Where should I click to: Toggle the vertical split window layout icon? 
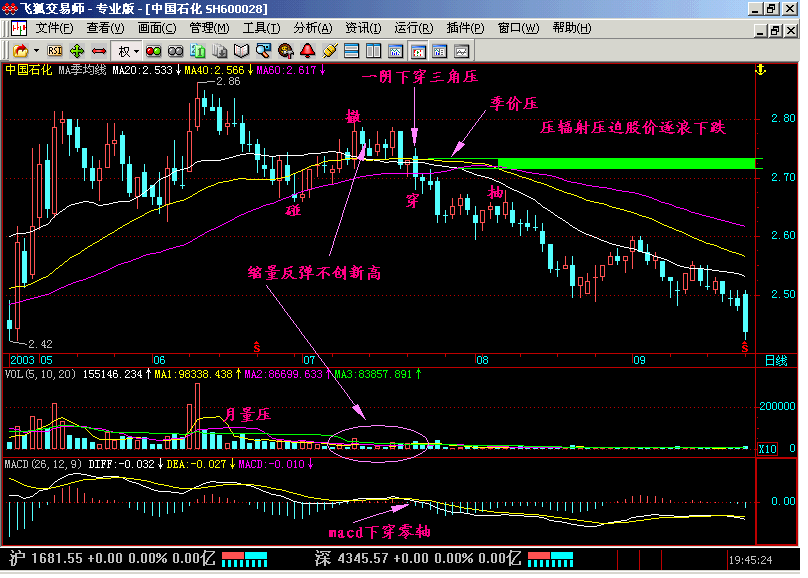pos(374,51)
